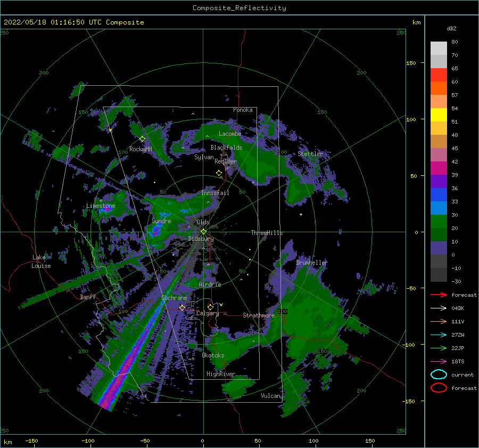Click the yellow radar site diamond near Olds
Screen dimensions: 479x448
(203, 232)
